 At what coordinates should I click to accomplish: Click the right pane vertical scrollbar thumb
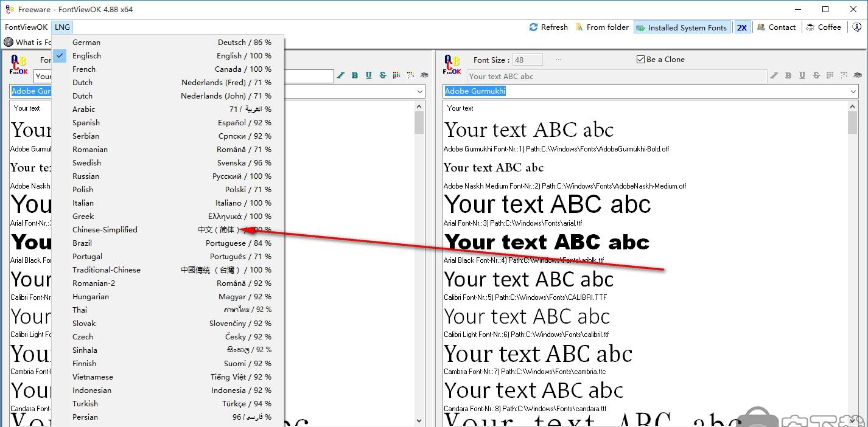(x=852, y=123)
